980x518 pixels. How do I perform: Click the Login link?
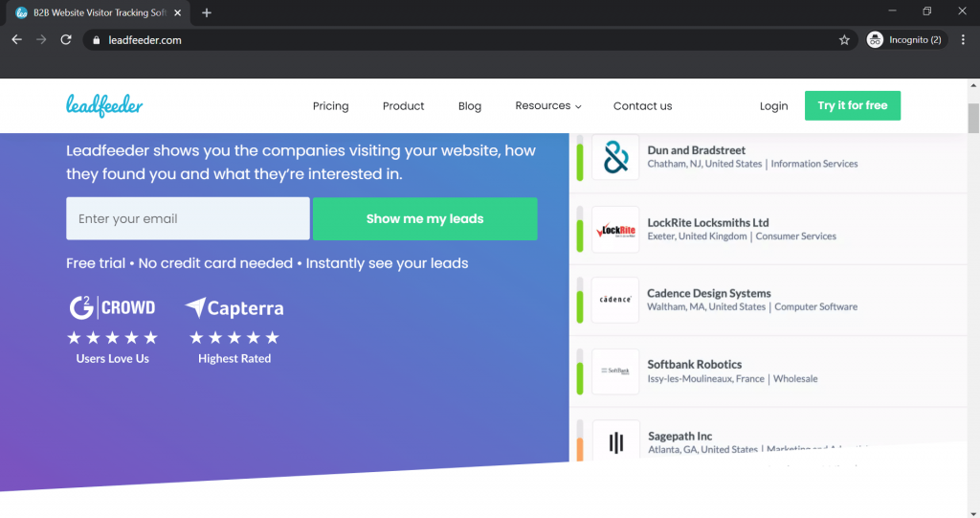(773, 105)
